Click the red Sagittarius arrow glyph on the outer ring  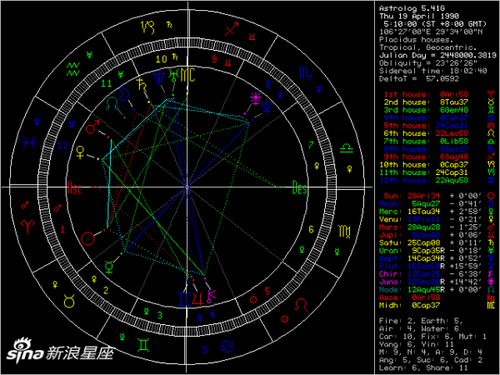click(x=232, y=29)
